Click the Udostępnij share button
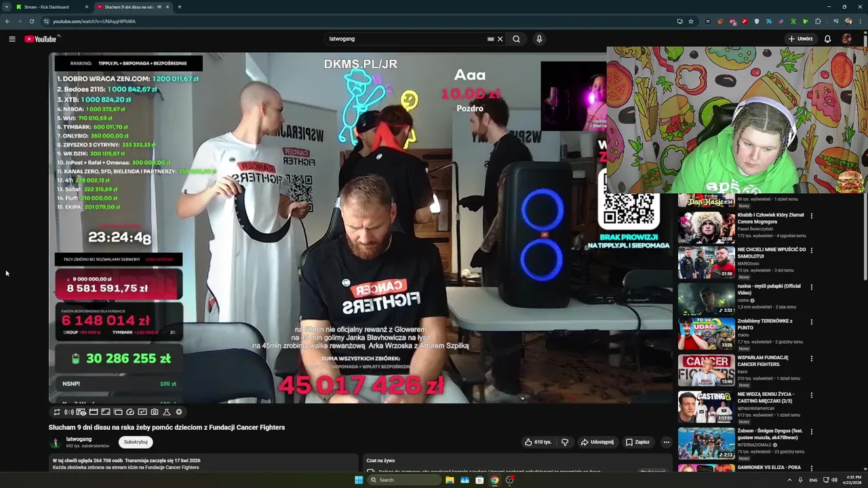This screenshot has width=868, height=488. coord(597,442)
